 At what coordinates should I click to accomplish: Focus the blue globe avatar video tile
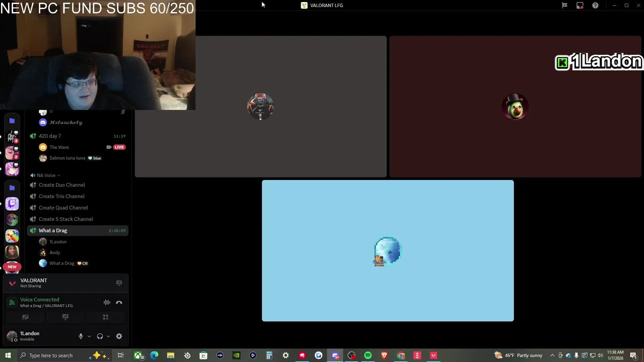click(x=388, y=251)
